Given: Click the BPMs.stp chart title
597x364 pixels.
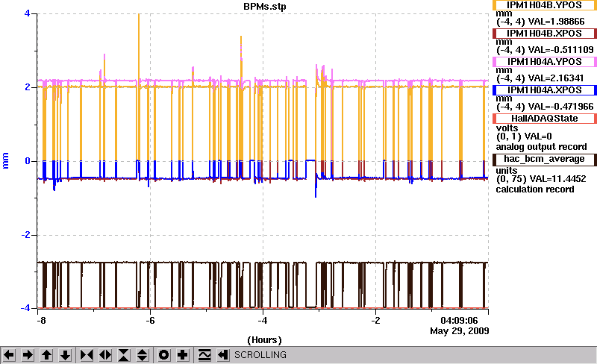Looking at the screenshot, I should [x=265, y=7].
